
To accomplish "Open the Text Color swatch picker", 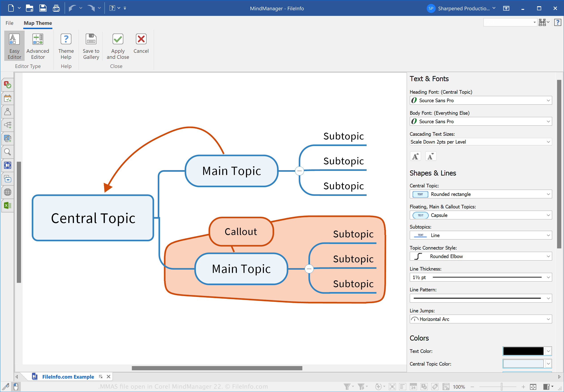I will 527,351.
